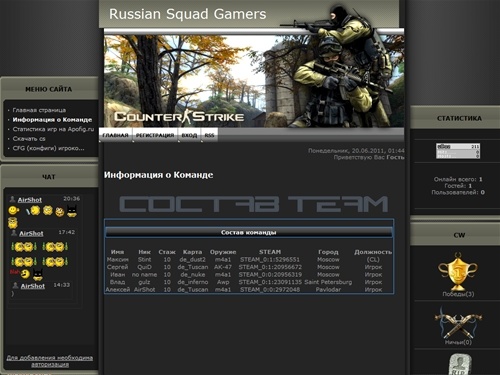Open the Скачать cs menu link

(x=29, y=139)
